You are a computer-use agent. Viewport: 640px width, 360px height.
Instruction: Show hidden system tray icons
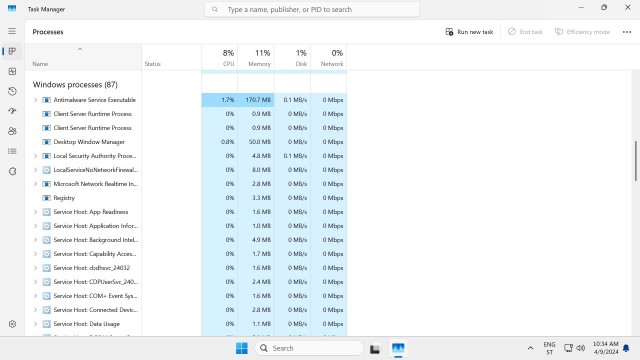coord(530,348)
